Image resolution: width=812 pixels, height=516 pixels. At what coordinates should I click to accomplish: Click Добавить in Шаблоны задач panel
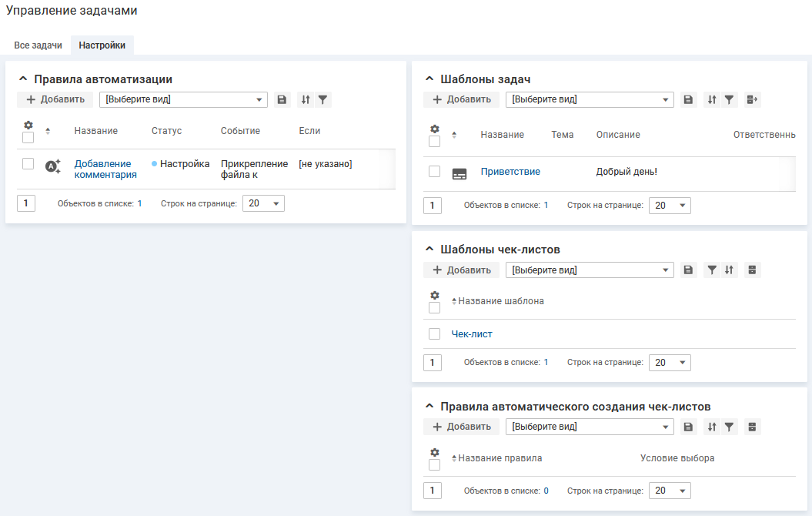[x=462, y=99]
